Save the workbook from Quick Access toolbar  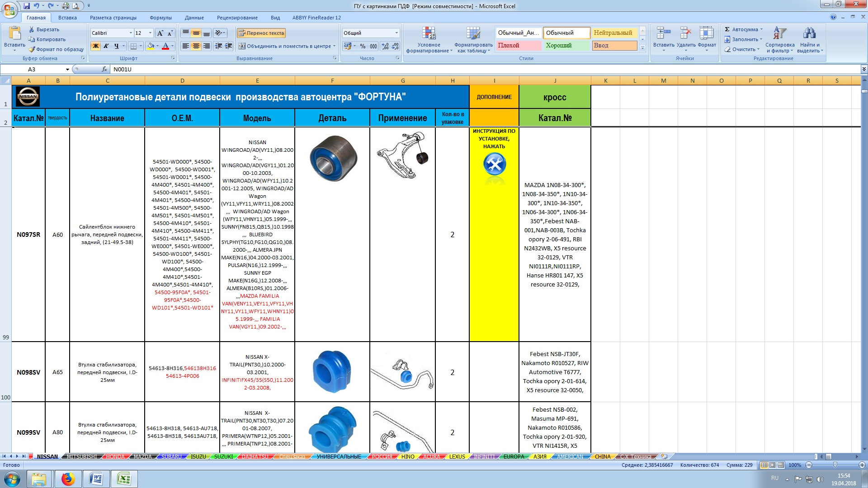tap(27, 6)
